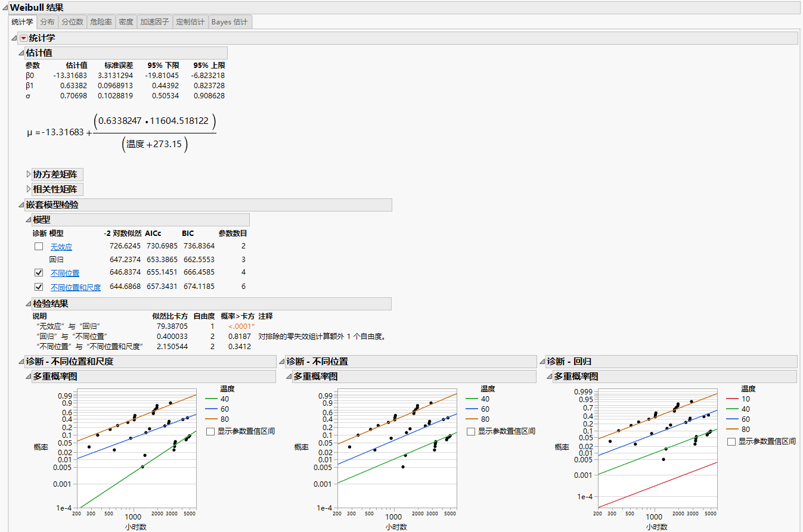
Task: Enable the 无效应 diagnostic checkbox
Action: (39, 247)
